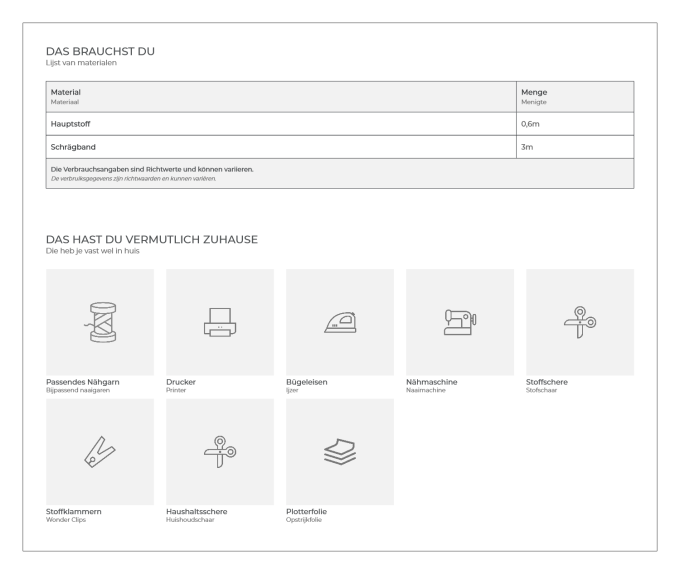
Task: Click the scissors icon above Haushaltsschere
Action: tap(220, 452)
